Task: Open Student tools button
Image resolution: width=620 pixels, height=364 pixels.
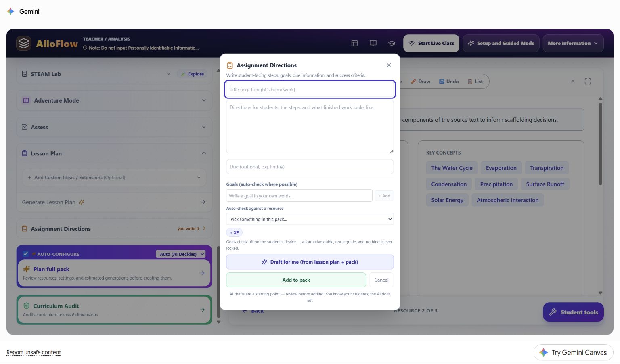Action: [573, 312]
